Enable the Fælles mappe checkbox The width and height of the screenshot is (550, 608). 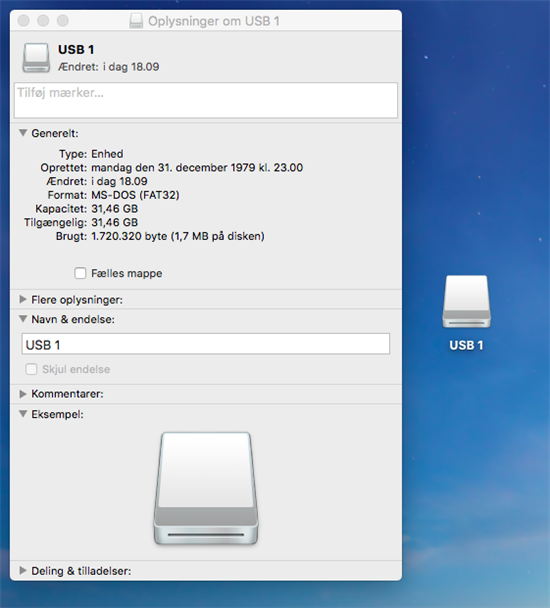point(80,273)
